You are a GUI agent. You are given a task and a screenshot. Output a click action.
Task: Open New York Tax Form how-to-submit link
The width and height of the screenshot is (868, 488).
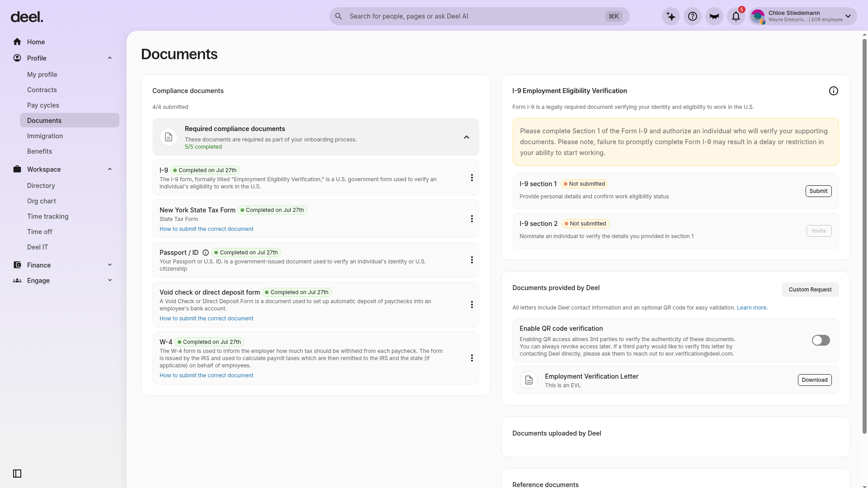(206, 229)
